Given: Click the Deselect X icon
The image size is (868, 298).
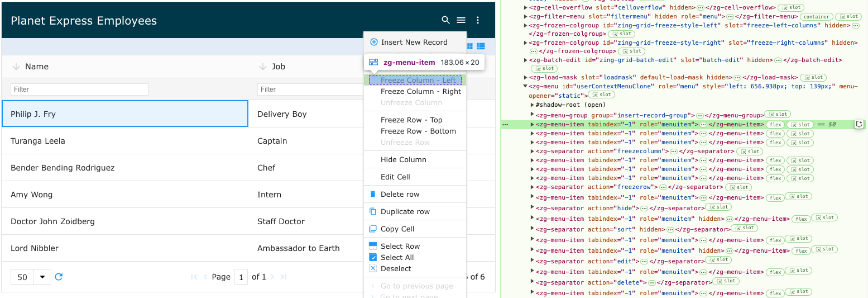Looking at the screenshot, I should (x=373, y=268).
